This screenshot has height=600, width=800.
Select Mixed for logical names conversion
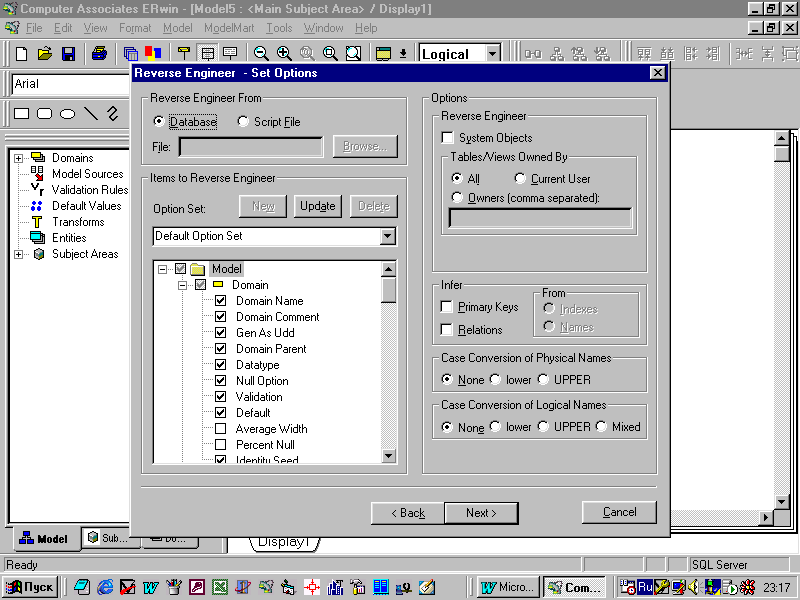click(602, 427)
